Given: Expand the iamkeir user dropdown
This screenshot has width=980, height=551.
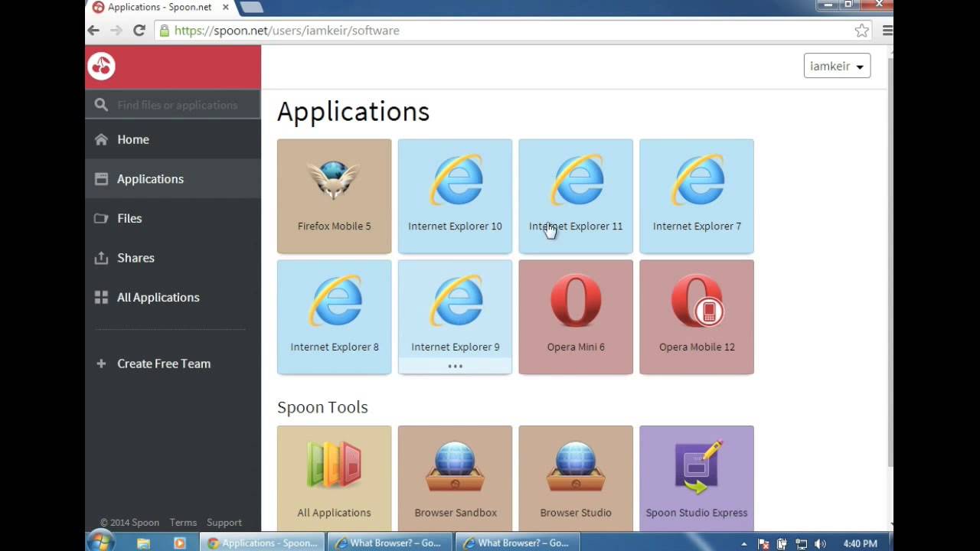Looking at the screenshot, I should pyautogui.click(x=837, y=66).
